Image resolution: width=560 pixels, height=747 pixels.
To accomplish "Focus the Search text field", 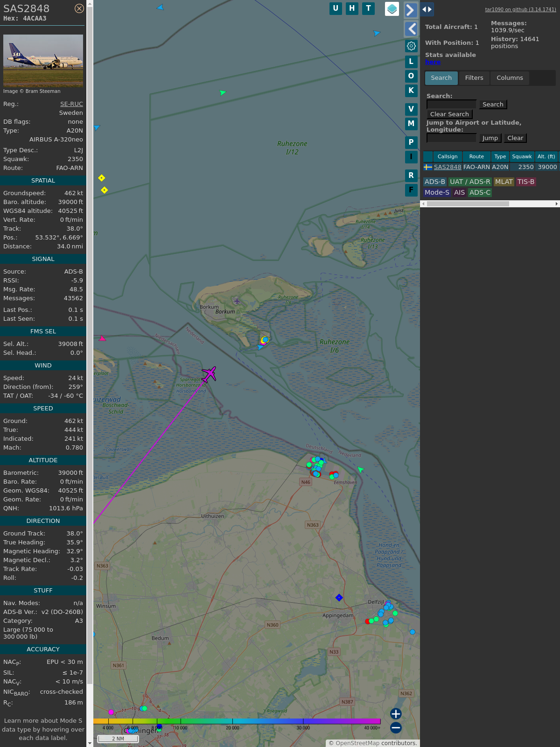I will pos(451,105).
